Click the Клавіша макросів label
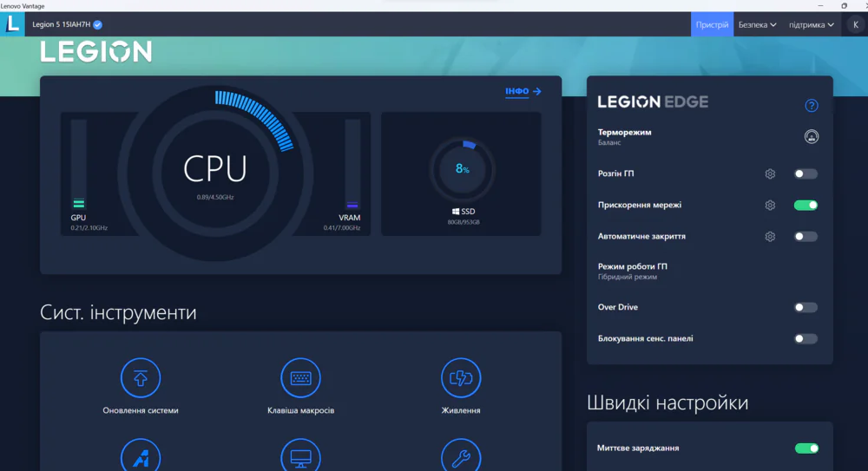 [x=300, y=410]
